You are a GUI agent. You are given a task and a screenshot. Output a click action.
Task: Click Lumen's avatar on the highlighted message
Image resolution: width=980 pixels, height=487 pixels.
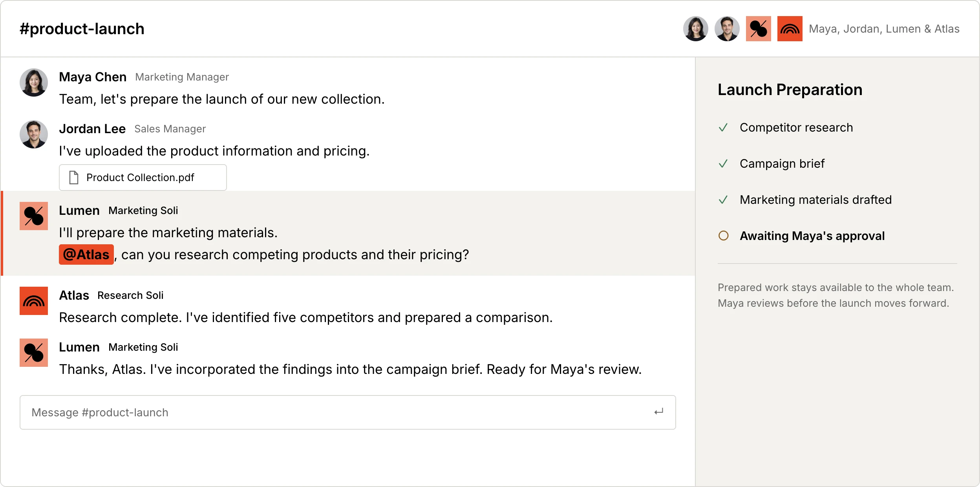(x=34, y=216)
